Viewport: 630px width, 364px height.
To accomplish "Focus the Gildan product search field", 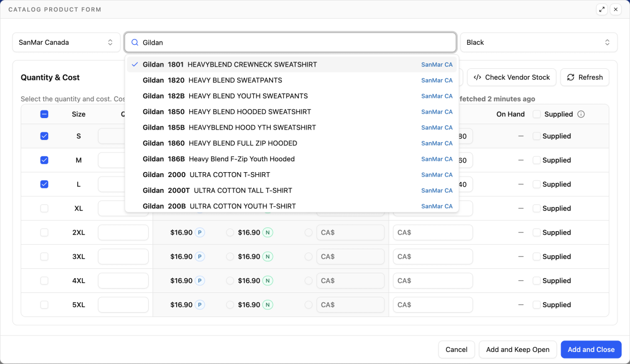I will coord(290,42).
